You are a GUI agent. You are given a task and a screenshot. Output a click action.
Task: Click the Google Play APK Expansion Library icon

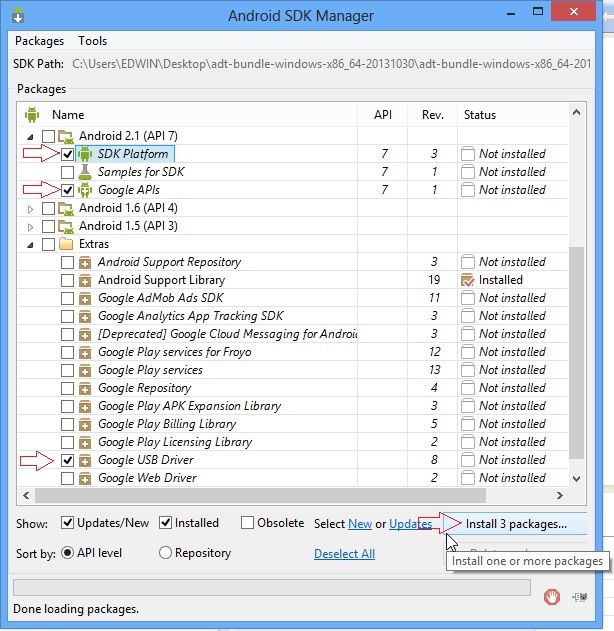(x=84, y=406)
